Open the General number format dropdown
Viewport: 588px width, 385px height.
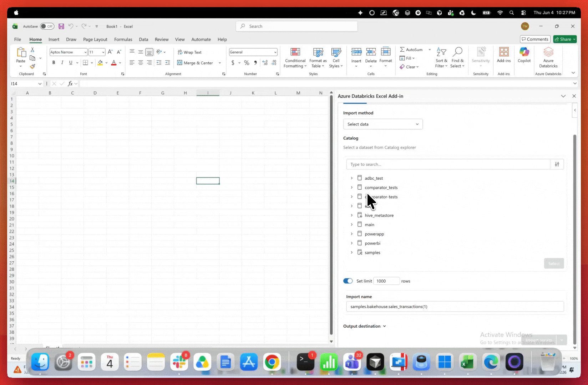[x=275, y=52]
